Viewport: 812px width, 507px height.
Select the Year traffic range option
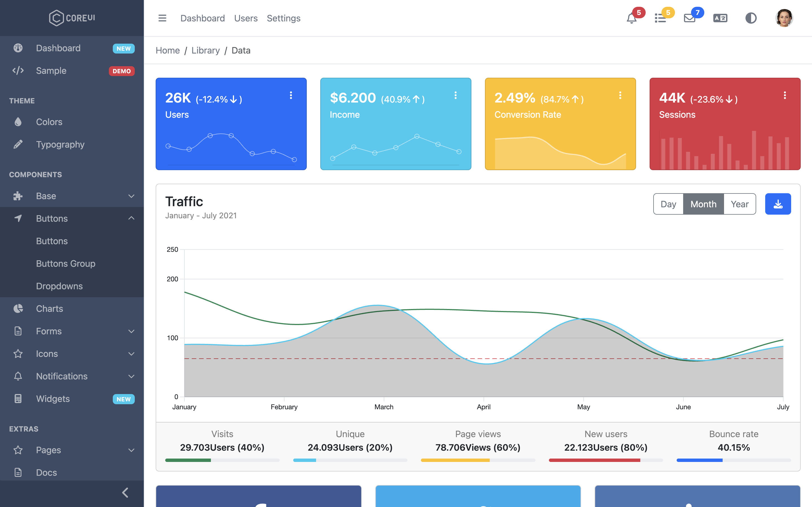(x=740, y=204)
